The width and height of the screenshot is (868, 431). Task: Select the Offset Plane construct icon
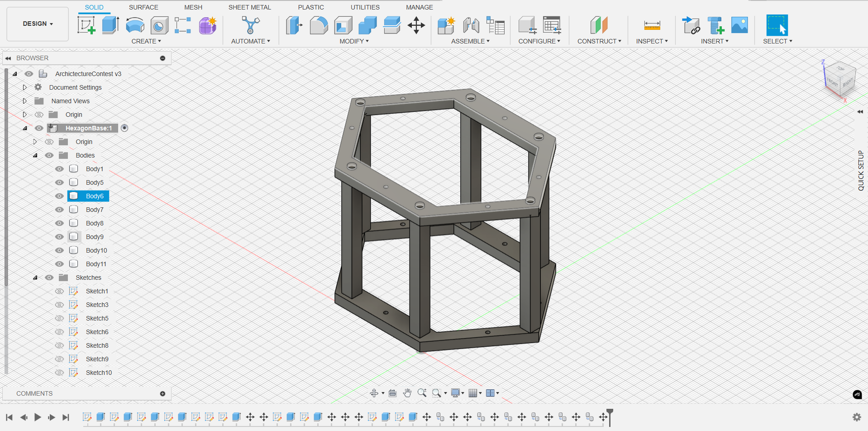(599, 25)
